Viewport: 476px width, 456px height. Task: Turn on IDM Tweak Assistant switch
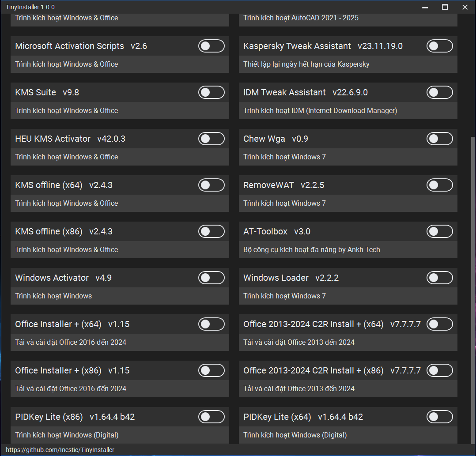440,92
